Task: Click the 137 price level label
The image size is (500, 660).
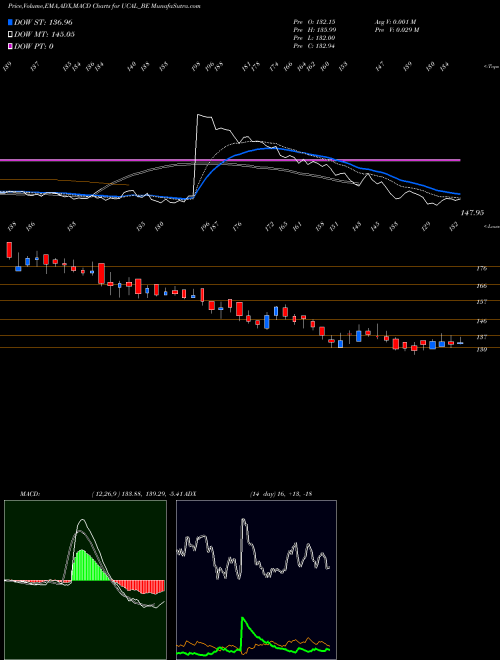Action: pyautogui.click(x=481, y=337)
